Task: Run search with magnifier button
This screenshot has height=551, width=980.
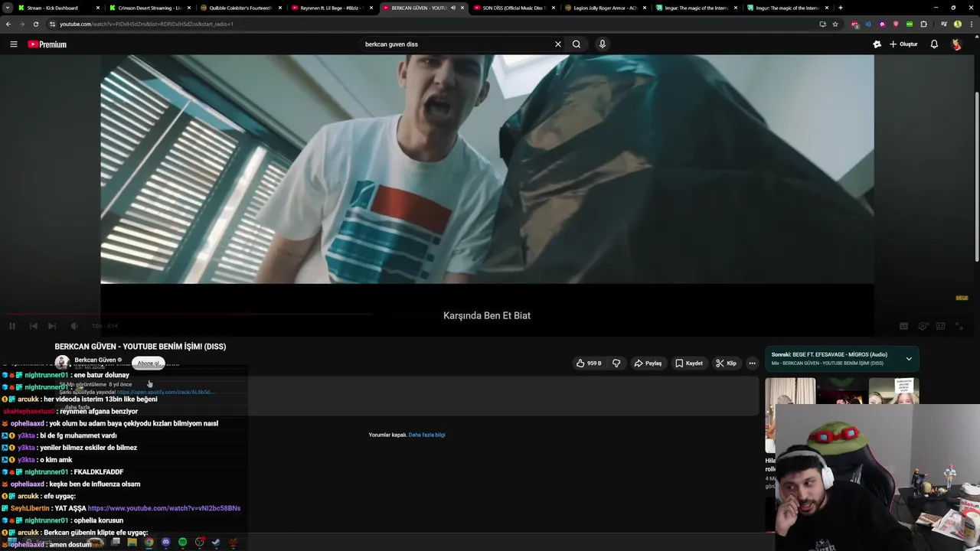Action: pyautogui.click(x=577, y=44)
